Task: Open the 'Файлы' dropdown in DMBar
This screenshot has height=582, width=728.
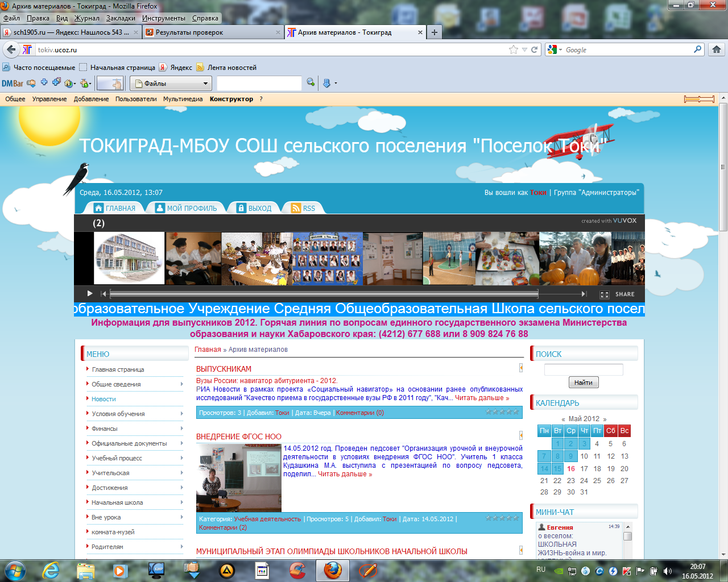Action: point(171,84)
